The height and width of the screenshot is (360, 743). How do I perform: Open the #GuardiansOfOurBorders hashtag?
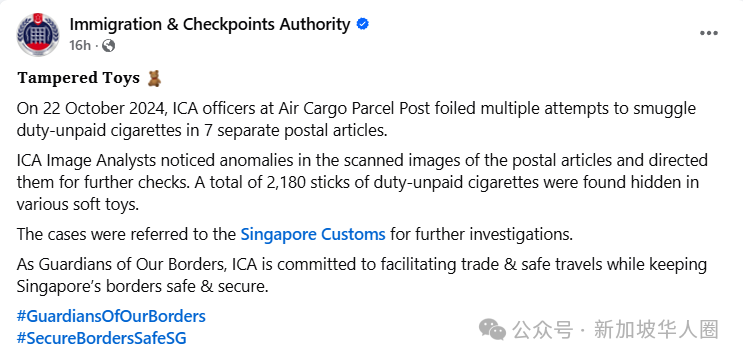click(x=111, y=316)
